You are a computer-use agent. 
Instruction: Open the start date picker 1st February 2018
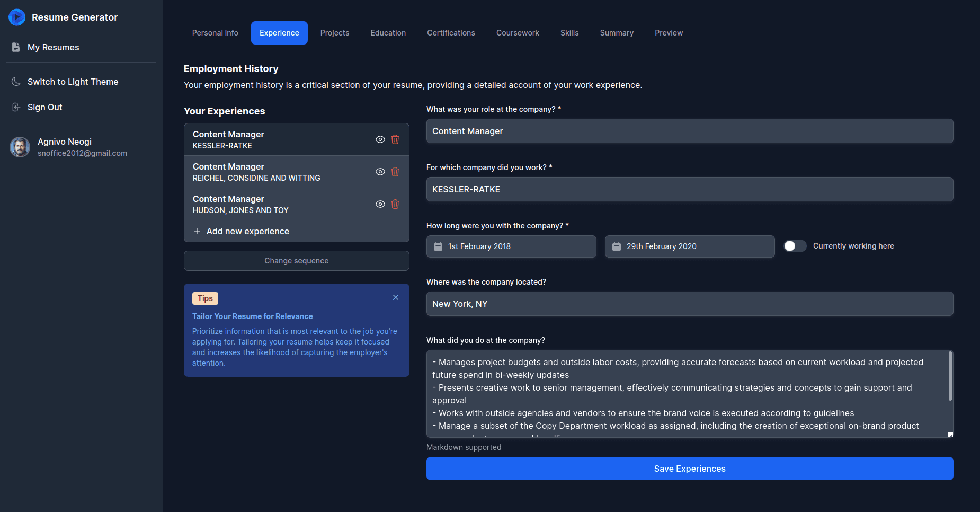pyautogui.click(x=511, y=246)
